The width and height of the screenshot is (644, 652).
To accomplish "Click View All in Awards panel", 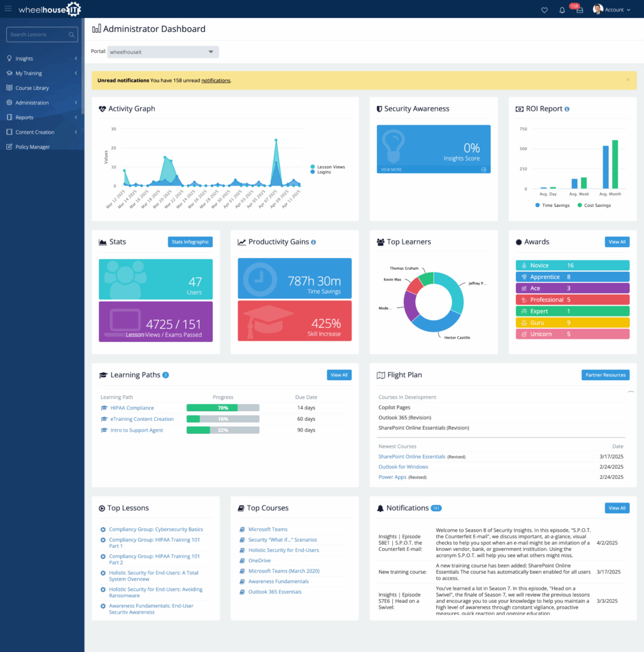I will click(617, 242).
